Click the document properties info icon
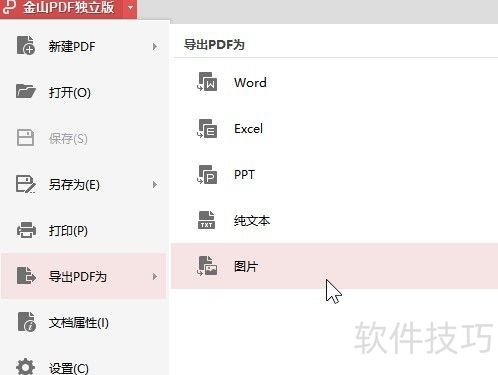Viewport: 498px width, 375px height. 26,322
